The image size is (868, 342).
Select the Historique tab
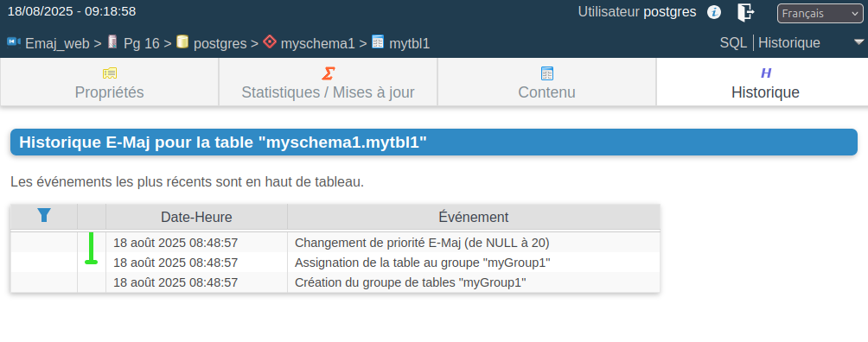763,82
